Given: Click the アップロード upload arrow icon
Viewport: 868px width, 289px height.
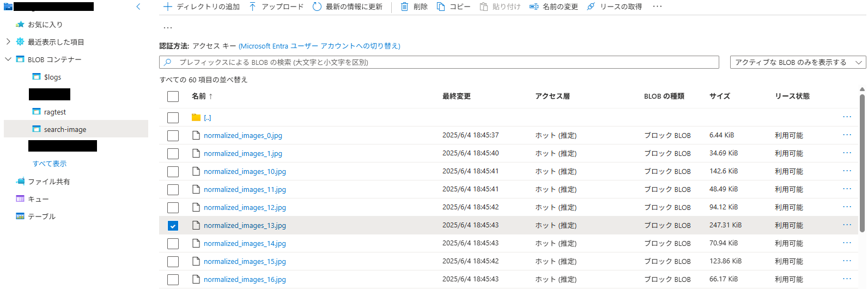Looking at the screenshot, I should (252, 7).
